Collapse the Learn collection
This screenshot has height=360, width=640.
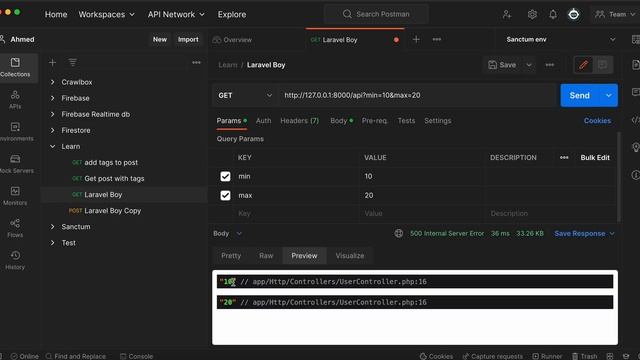(52, 146)
